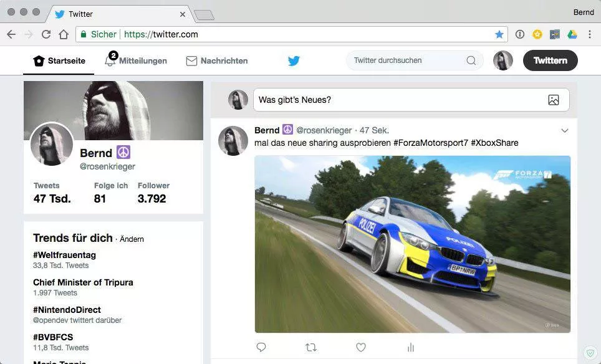
Task: Close the Twitter browser tab
Action: point(183,14)
